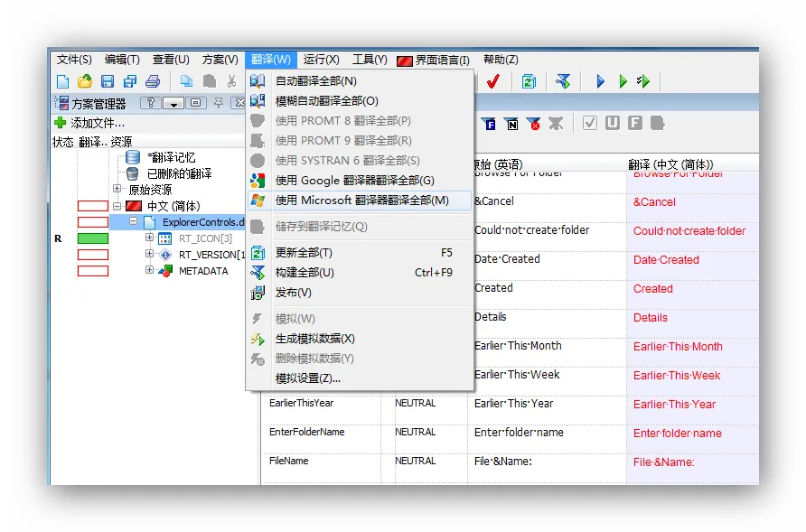Click the filter icon with blue F
The height and width of the screenshot is (532, 806).
[490, 124]
